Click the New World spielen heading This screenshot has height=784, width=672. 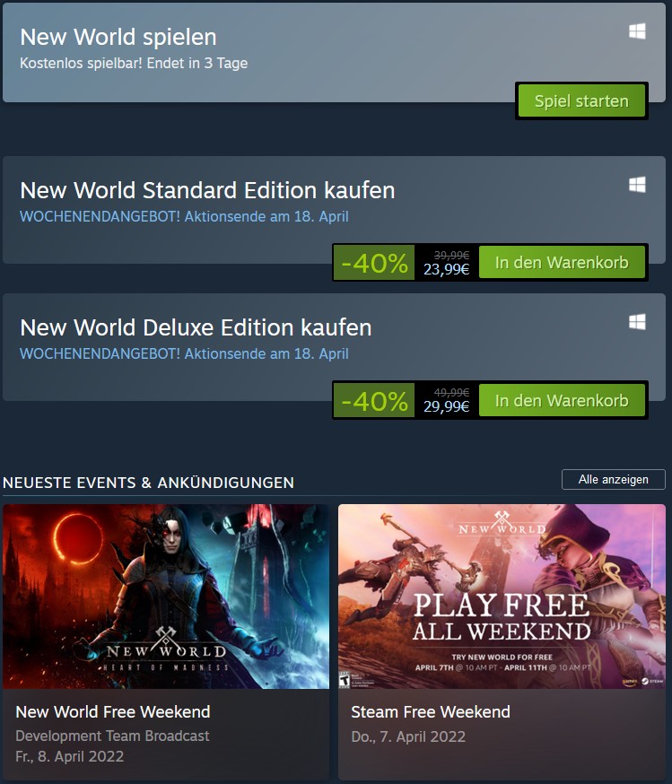118,37
